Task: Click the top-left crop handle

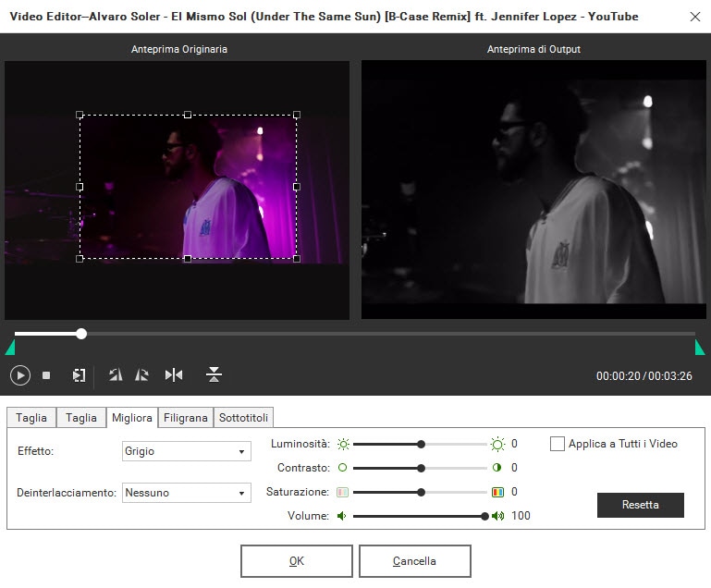Action: (x=80, y=116)
